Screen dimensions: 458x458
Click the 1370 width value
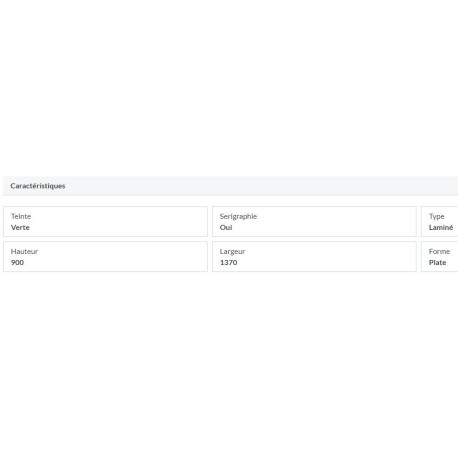click(229, 262)
